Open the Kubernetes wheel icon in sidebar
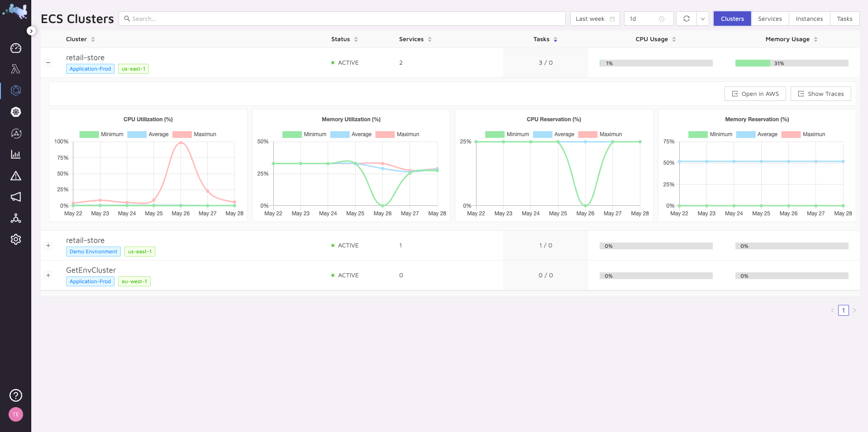Image resolution: width=868 pixels, height=432 pixels. pos(16,112)
